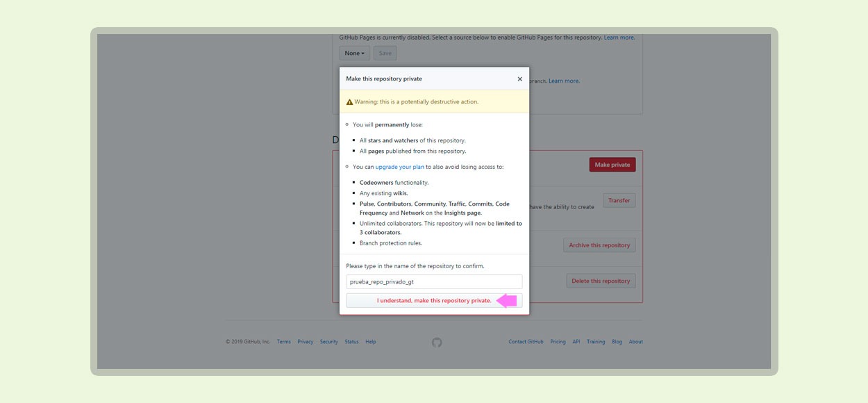Open Learn more link for GitHub Pages
The image size is (868, 403).
pos(619,38)
